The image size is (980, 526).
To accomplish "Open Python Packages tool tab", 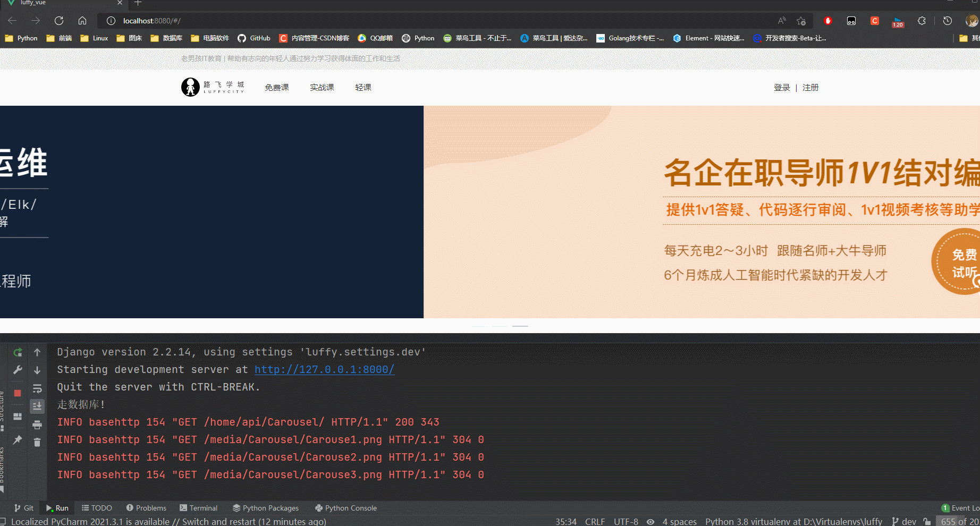I will 266,508.
